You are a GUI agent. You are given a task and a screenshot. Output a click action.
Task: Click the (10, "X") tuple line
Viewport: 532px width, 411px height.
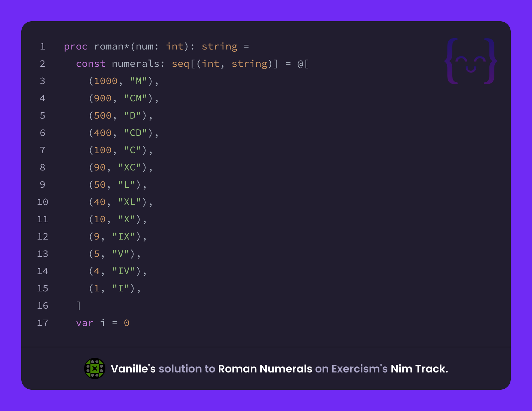pyautogui.click(x=118, y=219)
